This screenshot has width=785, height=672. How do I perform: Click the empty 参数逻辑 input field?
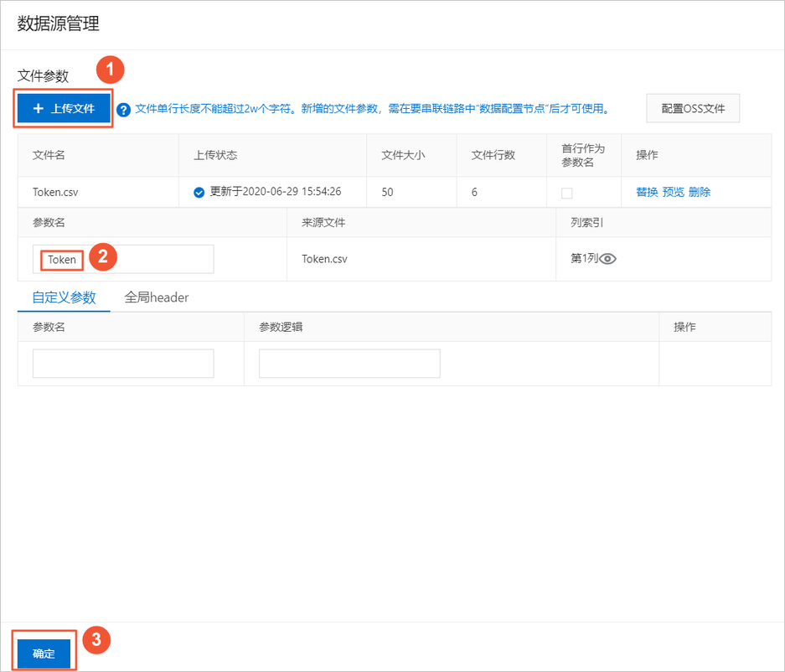click(349, 364)
